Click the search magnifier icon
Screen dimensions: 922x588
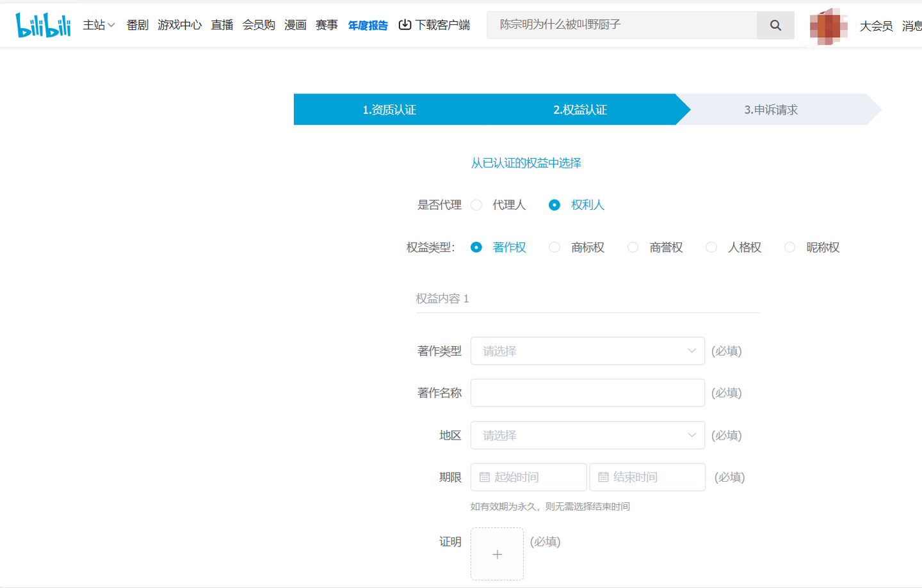[775, 25]
